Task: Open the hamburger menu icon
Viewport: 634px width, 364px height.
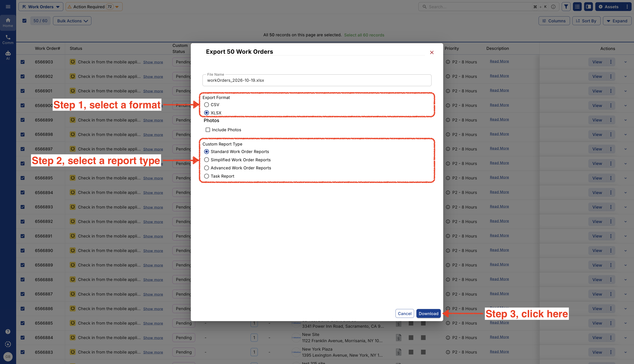Action: (x=8, y=7)
